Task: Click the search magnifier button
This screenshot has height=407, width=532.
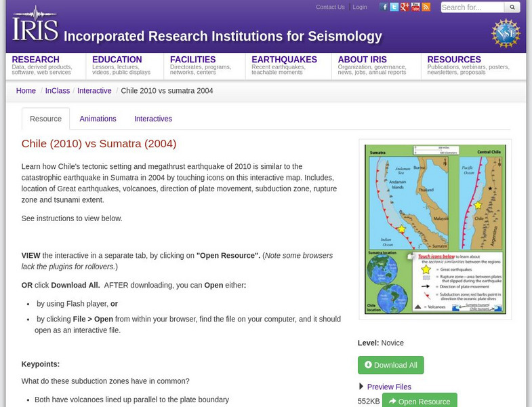Action: pos(512,7)
